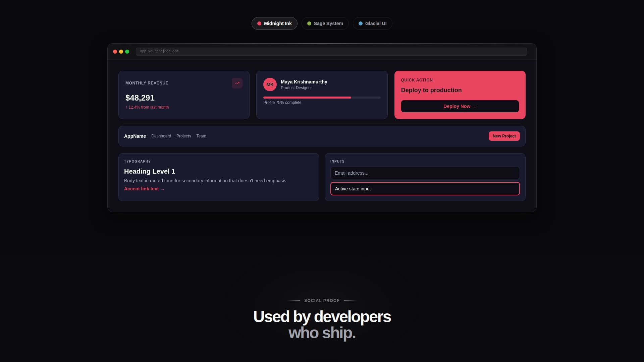Viewport: 644px width, 362px height.
Task: Click the INPUTS card label
Action: point(337,161)
